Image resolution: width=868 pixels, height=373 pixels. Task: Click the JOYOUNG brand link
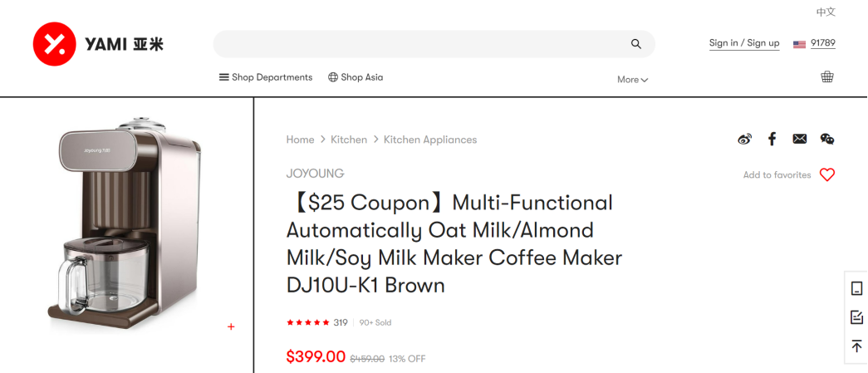click(315, 174)
